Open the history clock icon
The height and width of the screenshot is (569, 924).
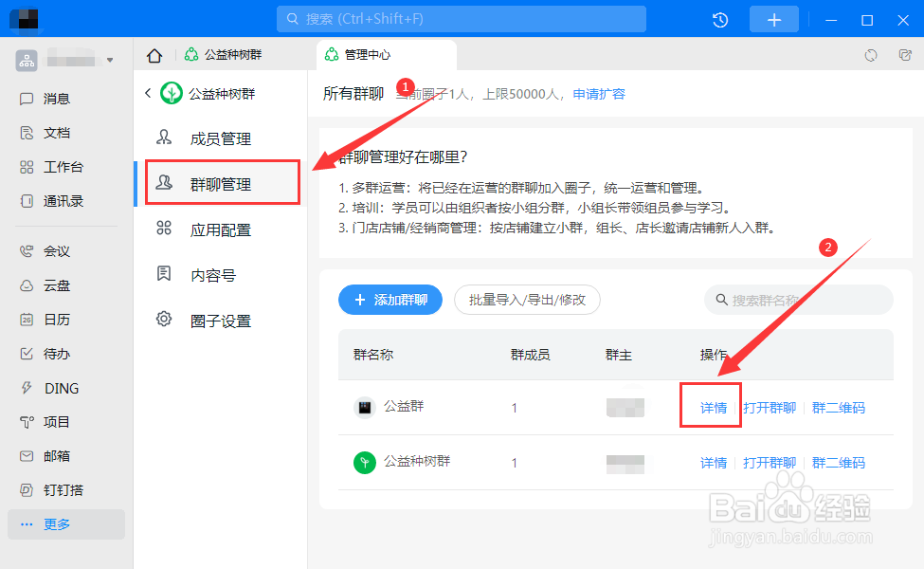click(x=720, y=20)
